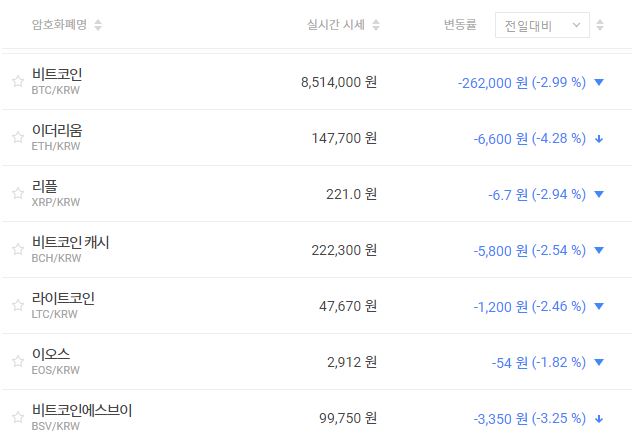
Task: Open the 전일대비 comparison dropdown
Action: coord(542,25)
